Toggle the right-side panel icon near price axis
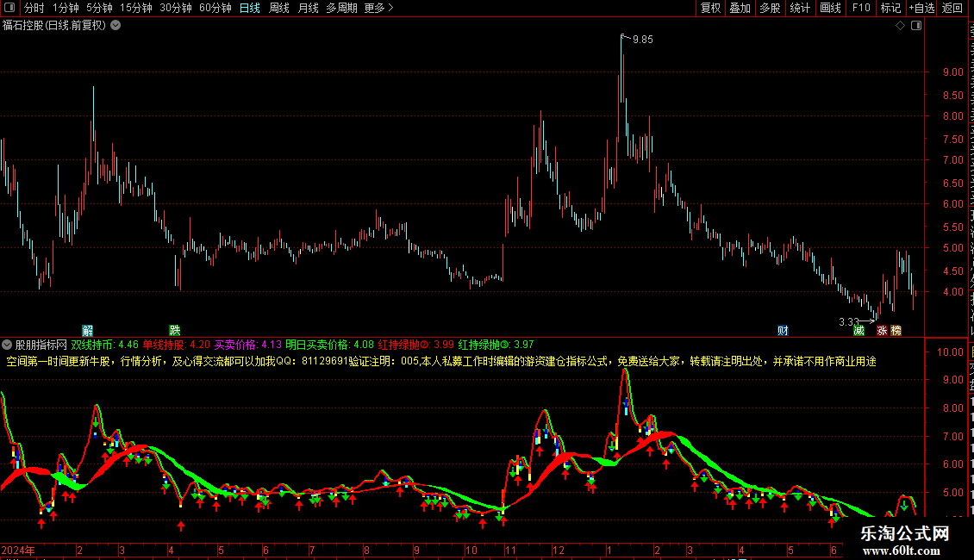The width and height of the screenshot is (974, 560). point(916,26)
